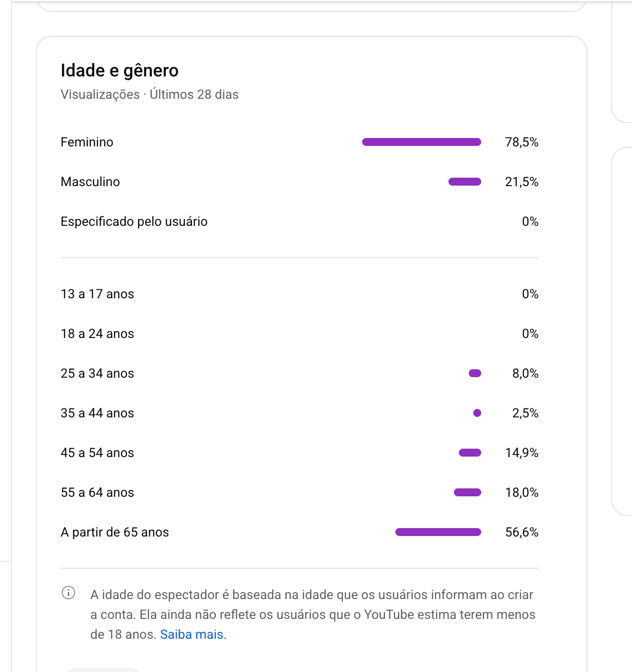Click the Idade e gênero heading
This screenshot has width=632, height=672.
coord(120,70)
